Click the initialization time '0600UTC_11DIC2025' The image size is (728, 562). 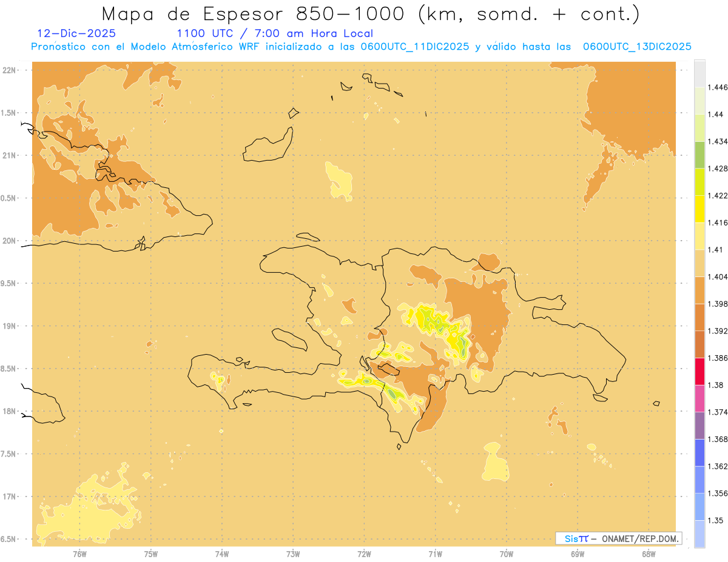414,47
